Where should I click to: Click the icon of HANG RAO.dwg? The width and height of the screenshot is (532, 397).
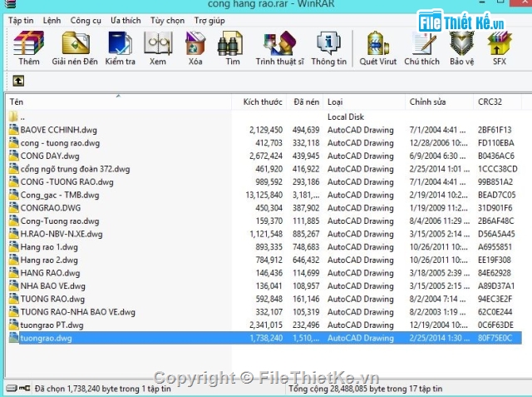point(13,273)
